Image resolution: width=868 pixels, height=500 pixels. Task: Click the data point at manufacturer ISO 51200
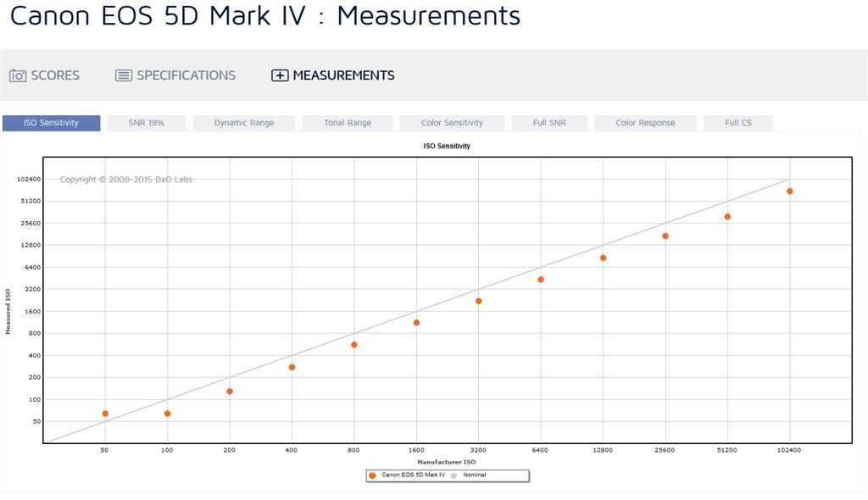click(x=727, y=216)
